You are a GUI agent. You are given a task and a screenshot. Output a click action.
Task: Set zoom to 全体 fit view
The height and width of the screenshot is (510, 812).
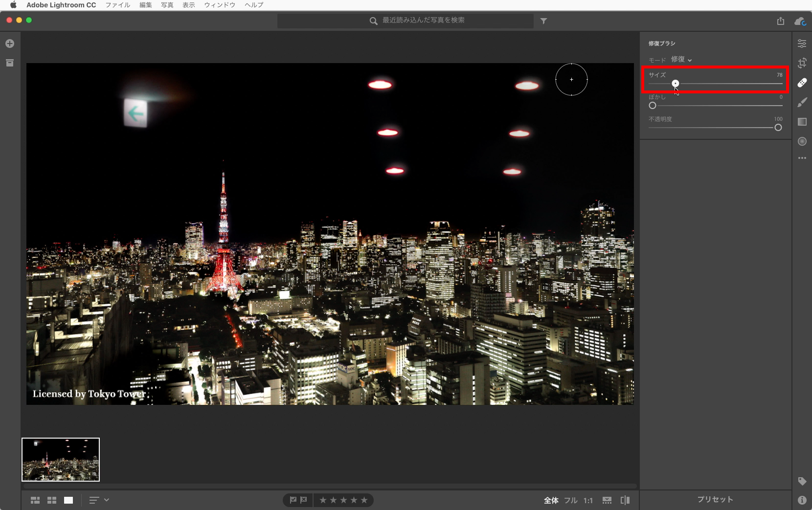[x=551, y=500]
